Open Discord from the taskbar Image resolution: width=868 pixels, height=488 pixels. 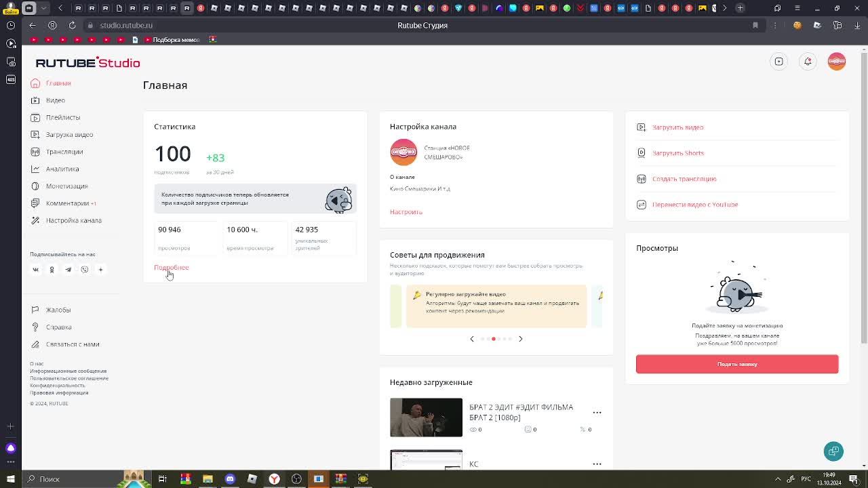point(230,479)
